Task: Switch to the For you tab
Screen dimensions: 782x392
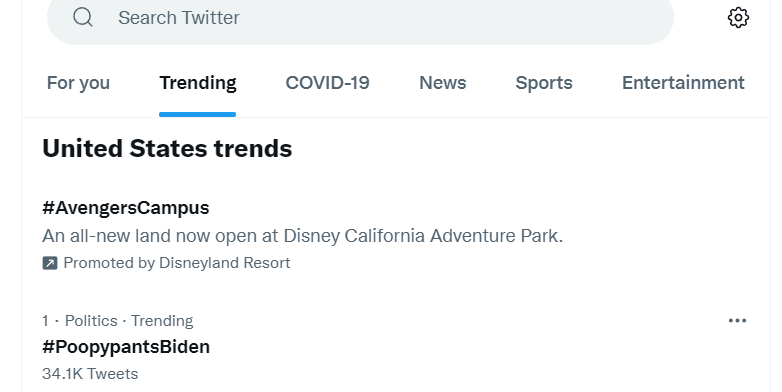Action: coord(78,83)
